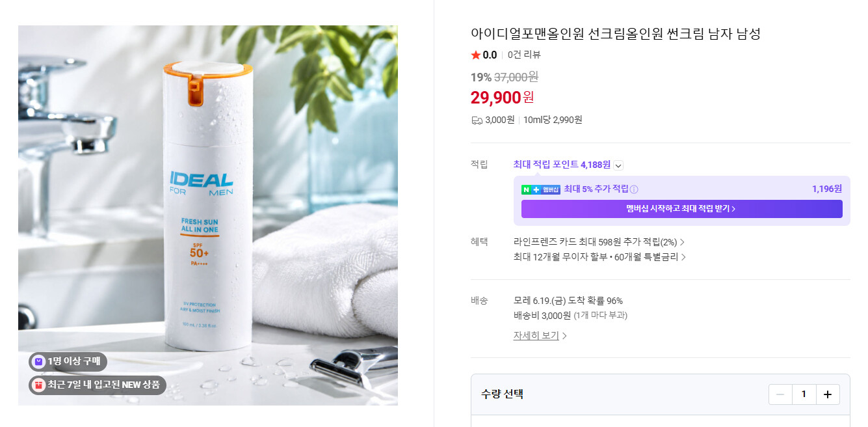This screenshot has width=868, height=427.
Task: Open the 0건 리뷰 reviews link
Action: coord(524,55)
